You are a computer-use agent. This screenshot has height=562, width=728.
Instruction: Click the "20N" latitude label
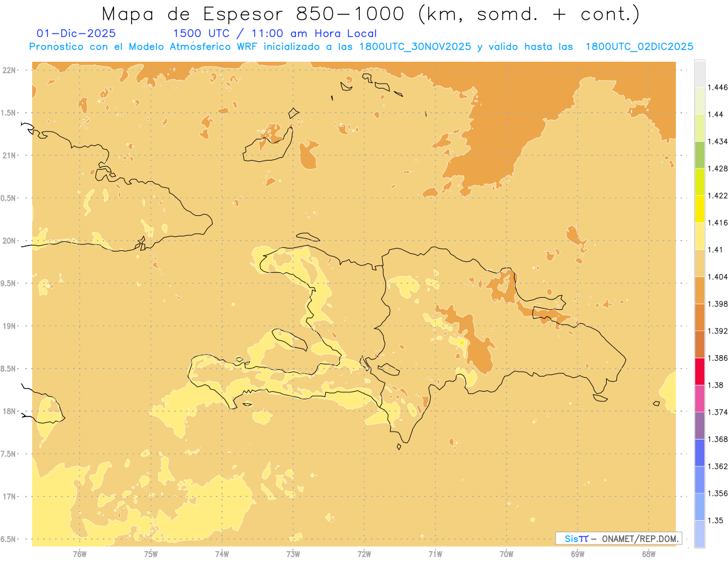(x=10, y=241)
